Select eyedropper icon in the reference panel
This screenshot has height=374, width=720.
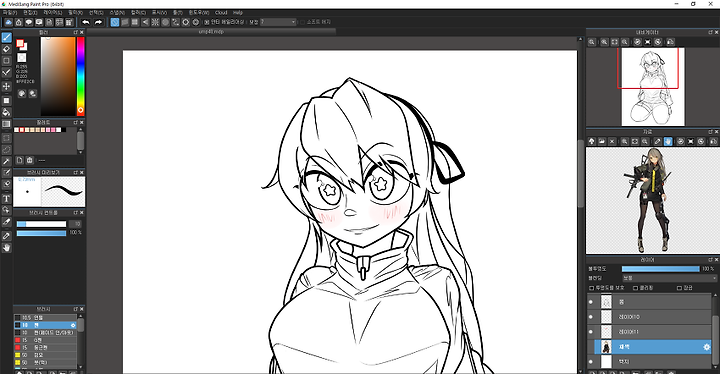tap(657, 142)
